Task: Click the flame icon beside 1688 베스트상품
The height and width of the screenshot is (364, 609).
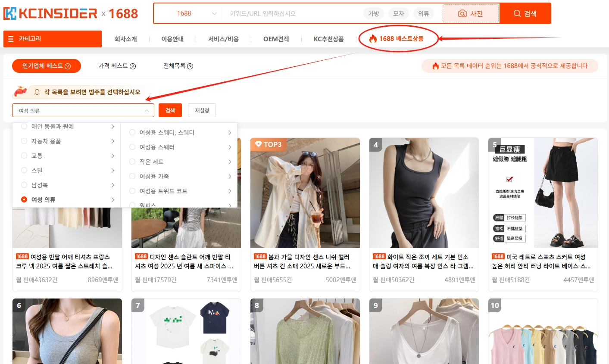Action: click(x=373, y=39)
